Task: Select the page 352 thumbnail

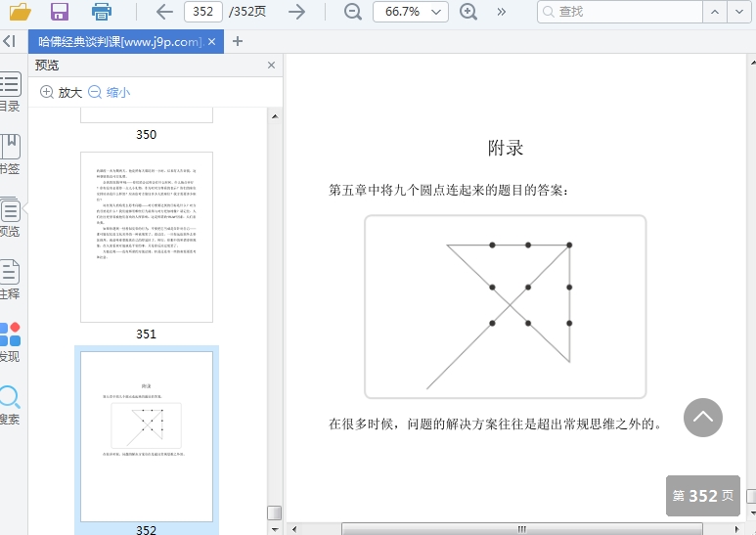Action: click(147, 436)
